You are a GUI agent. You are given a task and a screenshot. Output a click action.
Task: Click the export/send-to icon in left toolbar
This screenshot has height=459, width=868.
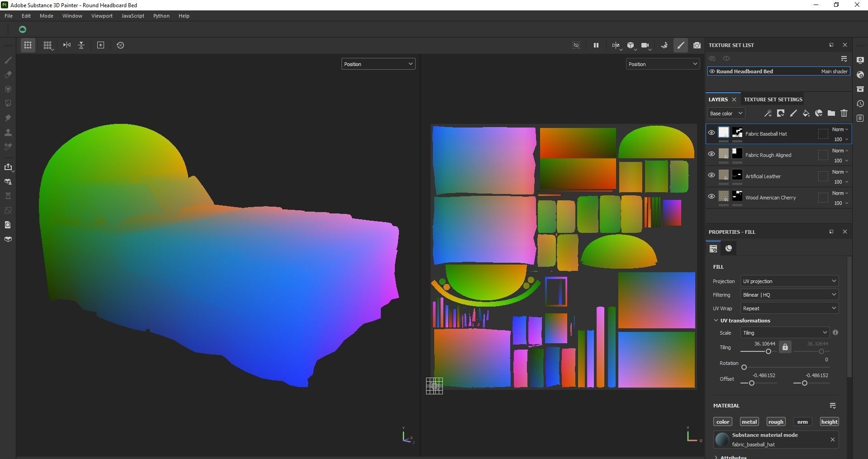[x=8, y=167]
